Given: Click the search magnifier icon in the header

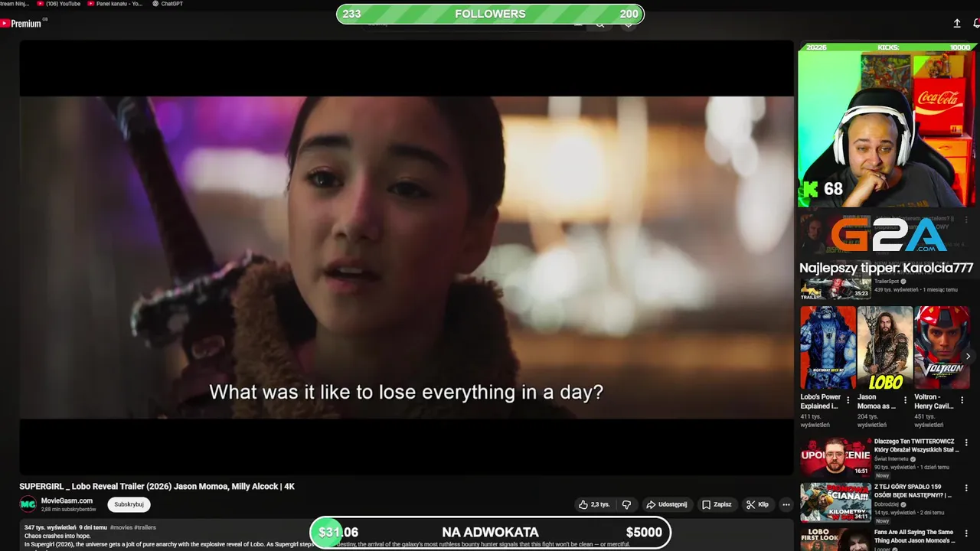Looking at the screenshot, I should (x=600, y=24).
